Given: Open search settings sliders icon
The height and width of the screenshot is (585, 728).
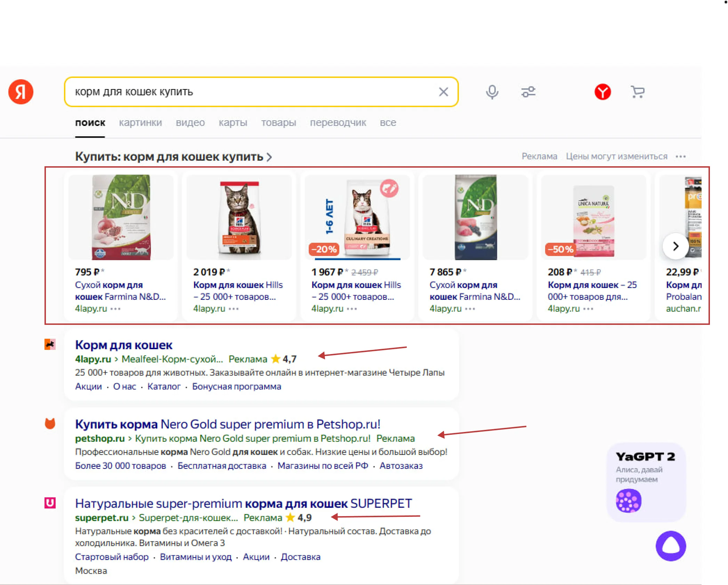Looking at the screenshot, I should (x=528, y=92).
